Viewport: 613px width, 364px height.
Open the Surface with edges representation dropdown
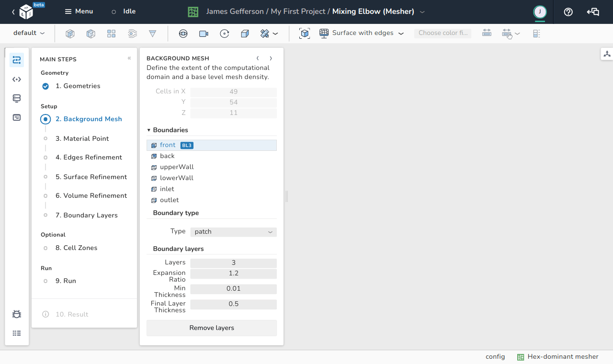coord(362,33)
